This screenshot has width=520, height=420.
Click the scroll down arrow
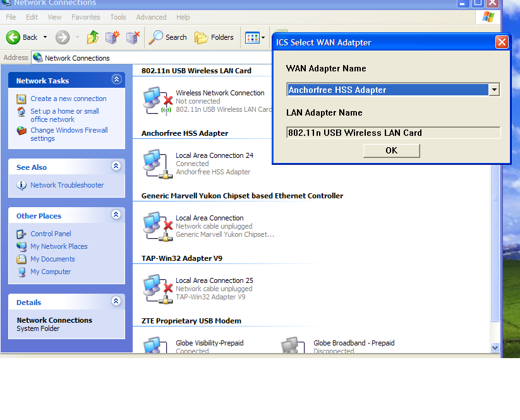[x=495, y=348]
